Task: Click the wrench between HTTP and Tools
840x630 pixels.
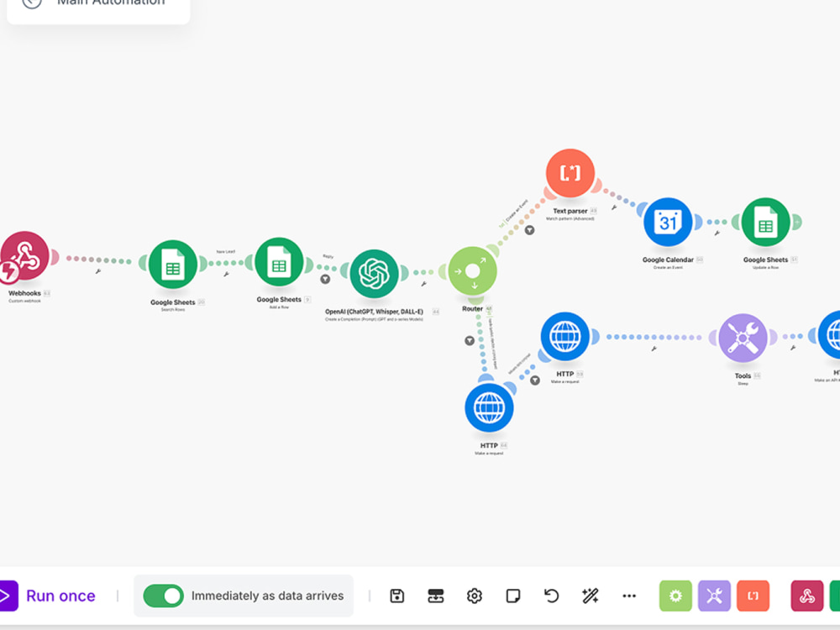Action: 654,349
